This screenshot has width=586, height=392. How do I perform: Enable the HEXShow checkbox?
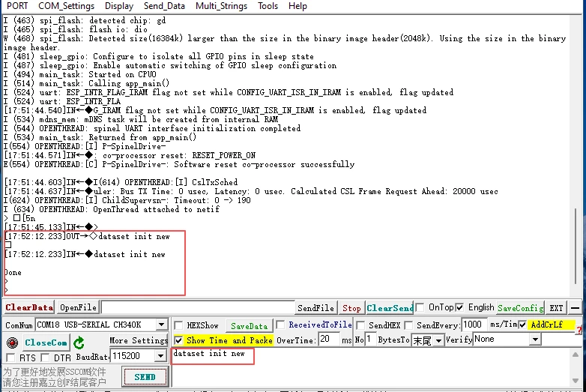click(x=179, y=325)
